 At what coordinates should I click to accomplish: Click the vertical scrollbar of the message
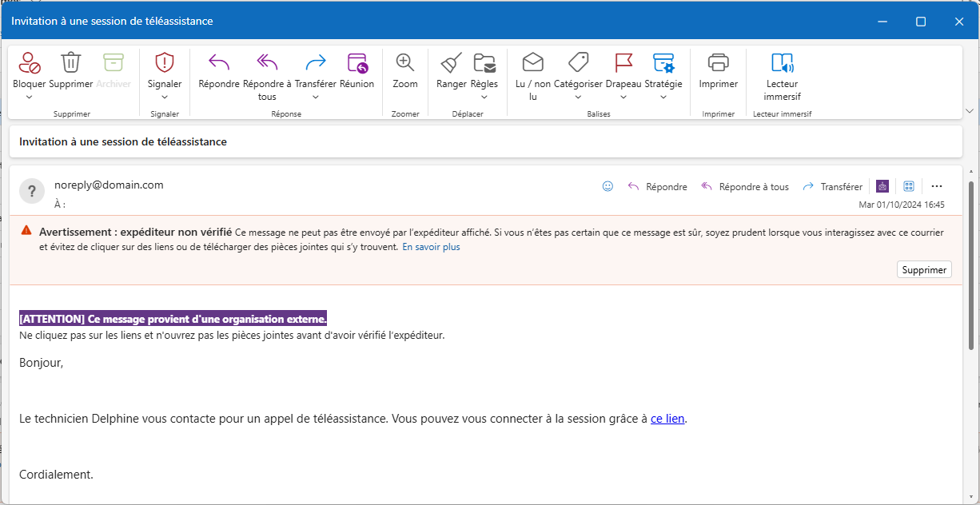971,265
